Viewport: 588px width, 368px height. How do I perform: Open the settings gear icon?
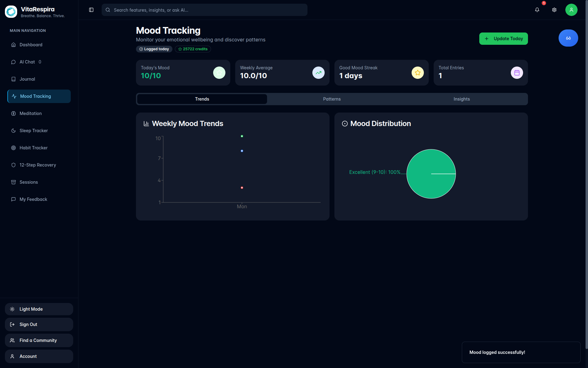point(554,10)
